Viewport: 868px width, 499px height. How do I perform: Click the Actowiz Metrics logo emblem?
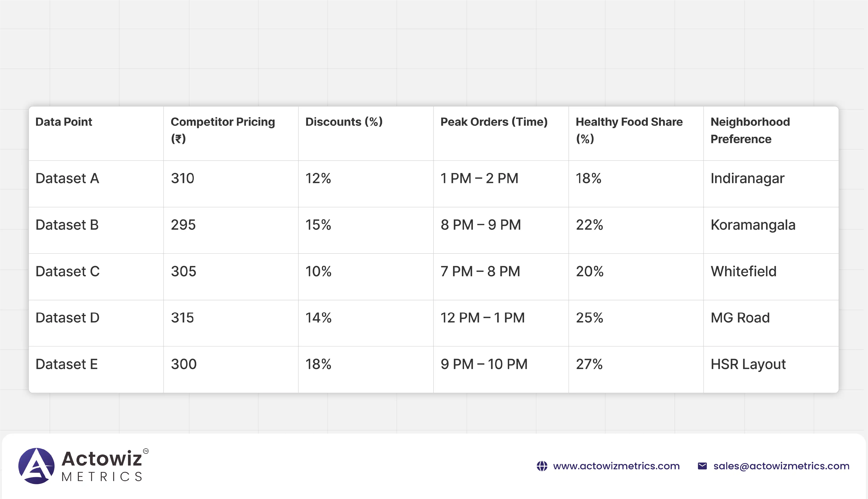(36, 466)
